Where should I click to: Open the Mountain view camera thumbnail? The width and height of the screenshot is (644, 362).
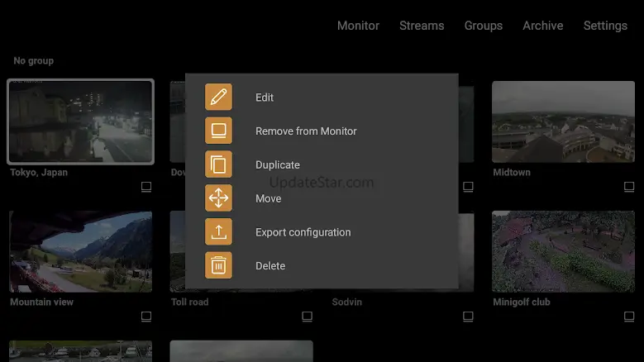[x=80, y=251]
